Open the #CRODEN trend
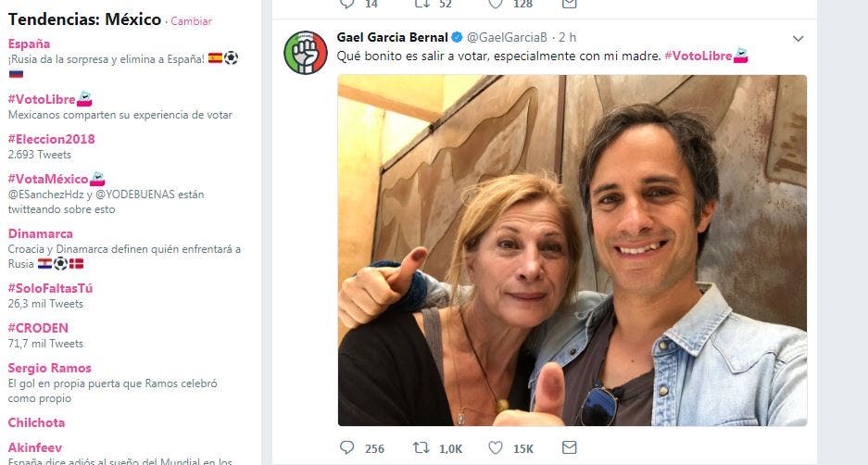The image size is (868, 465). tap(38, 328)
